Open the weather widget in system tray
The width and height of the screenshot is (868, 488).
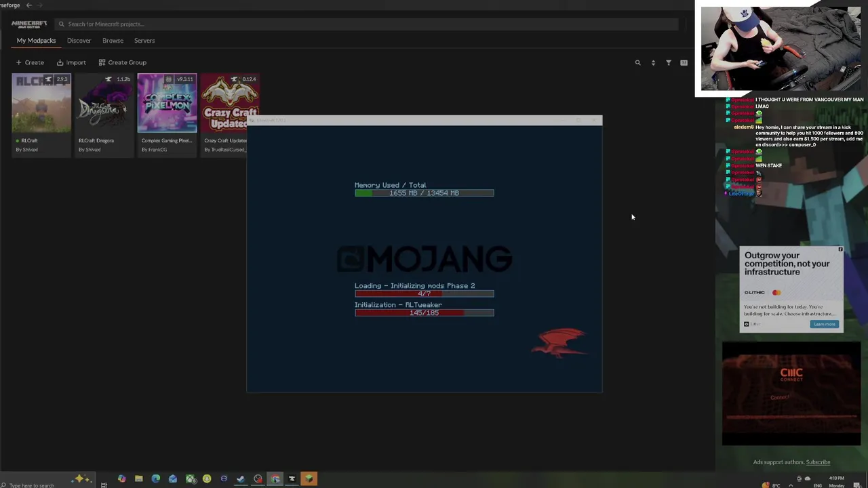coord(770,485)
